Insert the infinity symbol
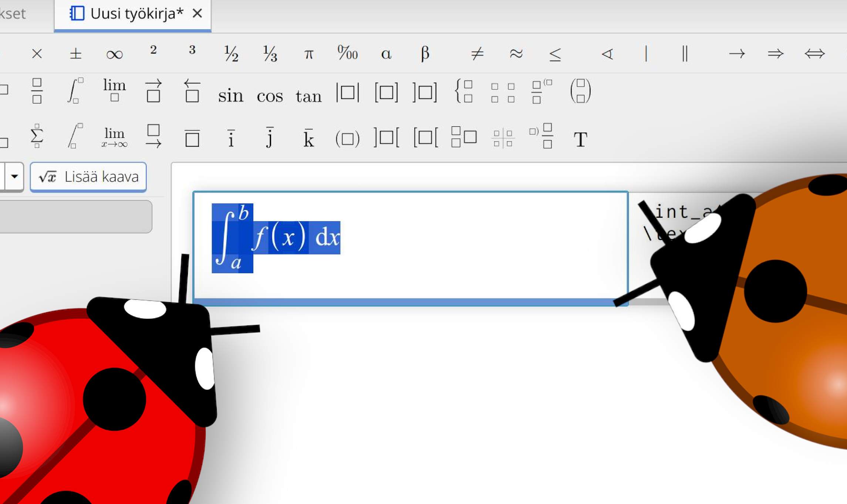This screenshot has width=847, height=504. tap(114, 54)
